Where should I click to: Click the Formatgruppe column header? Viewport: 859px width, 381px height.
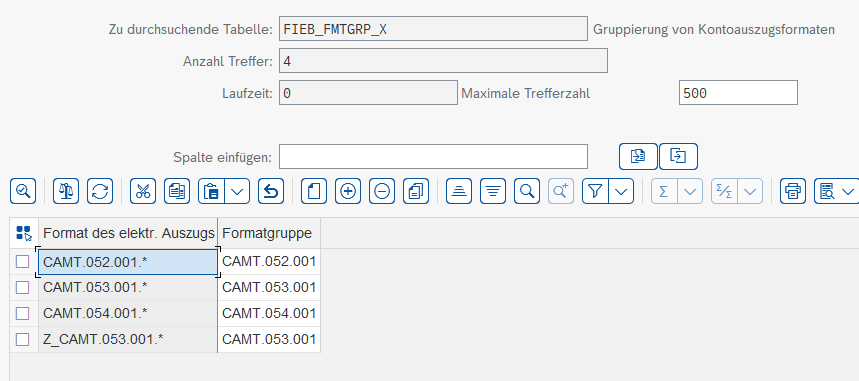[x=269, y=233]
